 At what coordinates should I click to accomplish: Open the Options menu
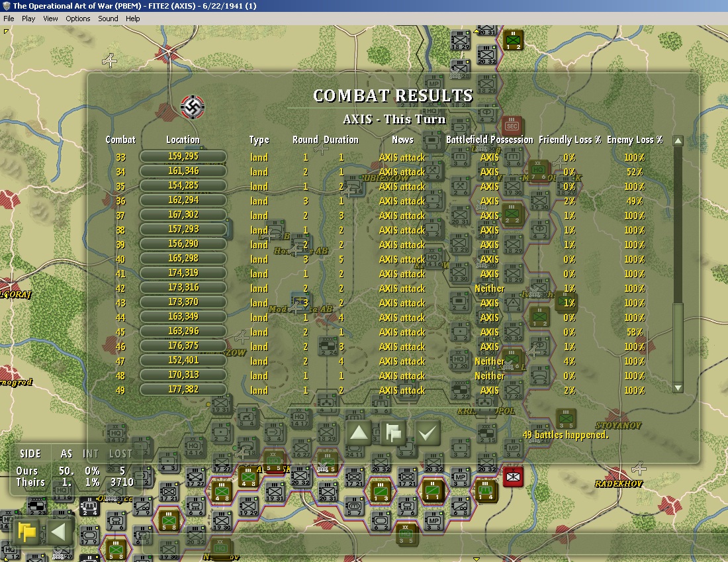coord(78,19)
